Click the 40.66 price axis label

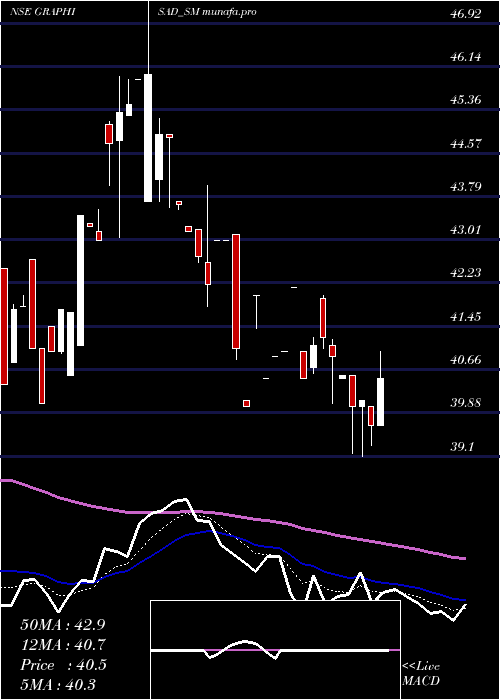click(x=466, y=359)
